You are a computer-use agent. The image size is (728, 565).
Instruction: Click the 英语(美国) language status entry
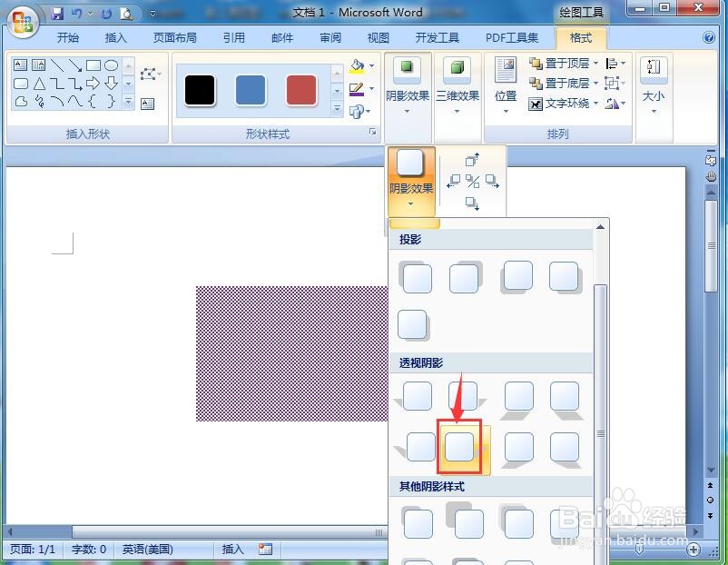[148, 550]
